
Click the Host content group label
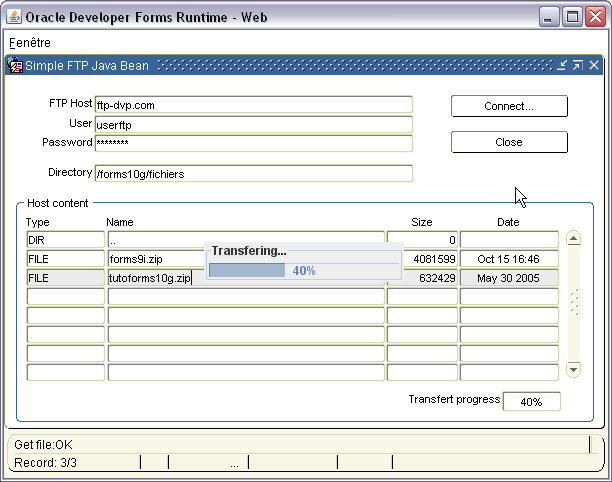click(x=58, y=203)
